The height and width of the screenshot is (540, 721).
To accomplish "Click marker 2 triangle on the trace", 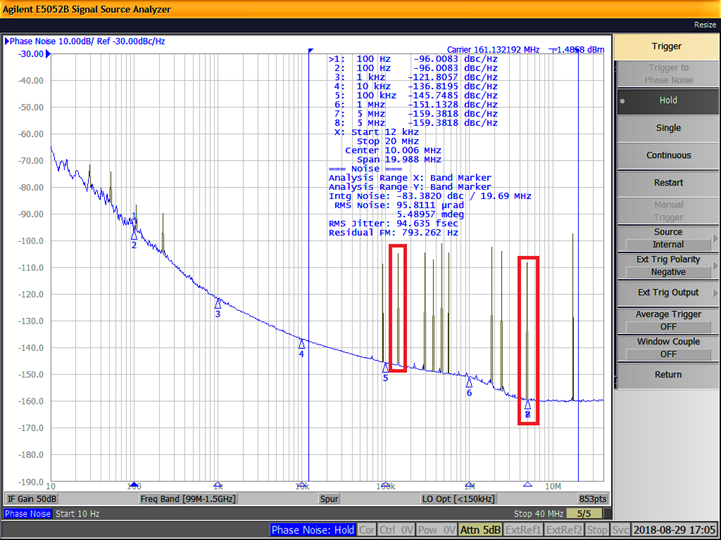I will coord(134,235).
